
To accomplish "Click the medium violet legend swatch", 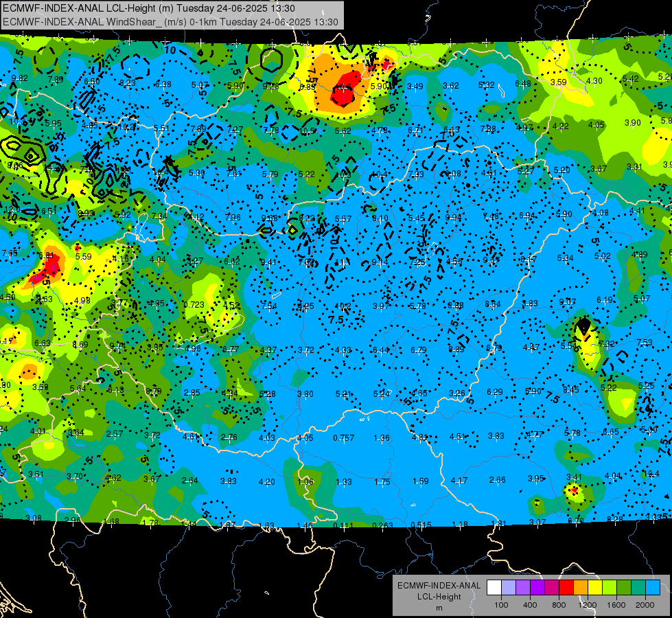I will 523,588.
